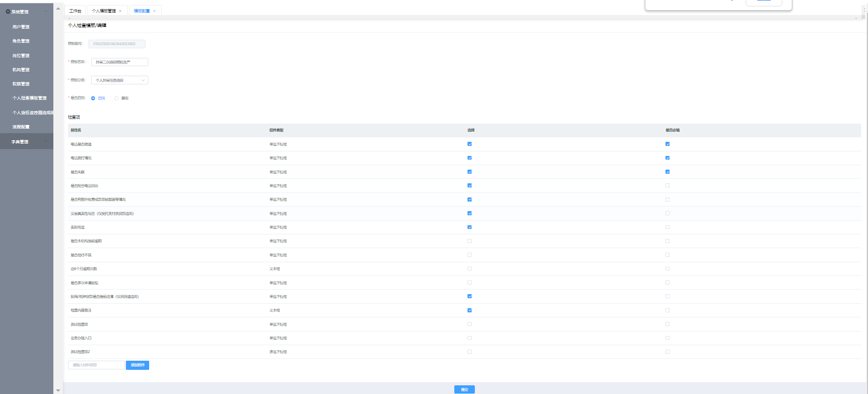Click the 个人检查模板/编辑 heading
Viewport: 868px width, 394px height.
tap(87, 26)
